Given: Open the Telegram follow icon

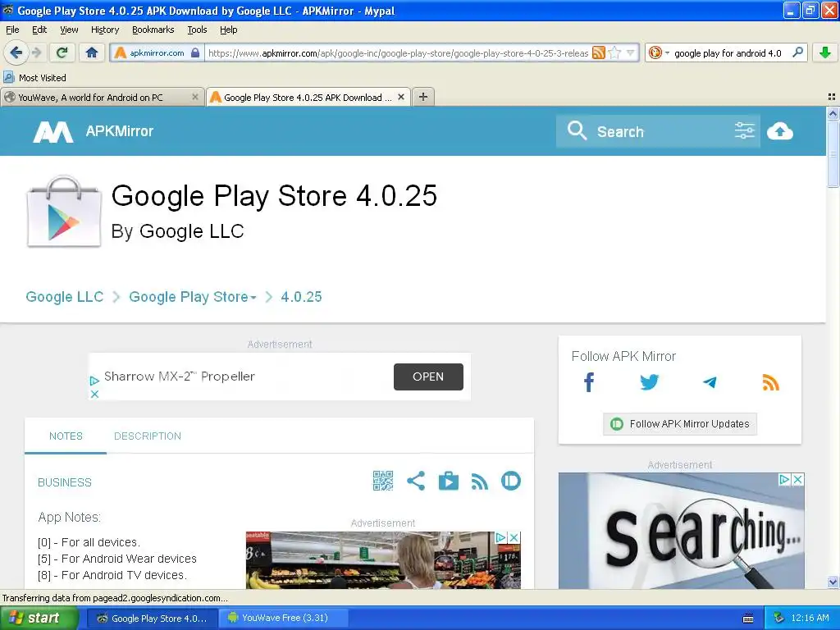Looking at the screenshot, I should coord(710,382).
